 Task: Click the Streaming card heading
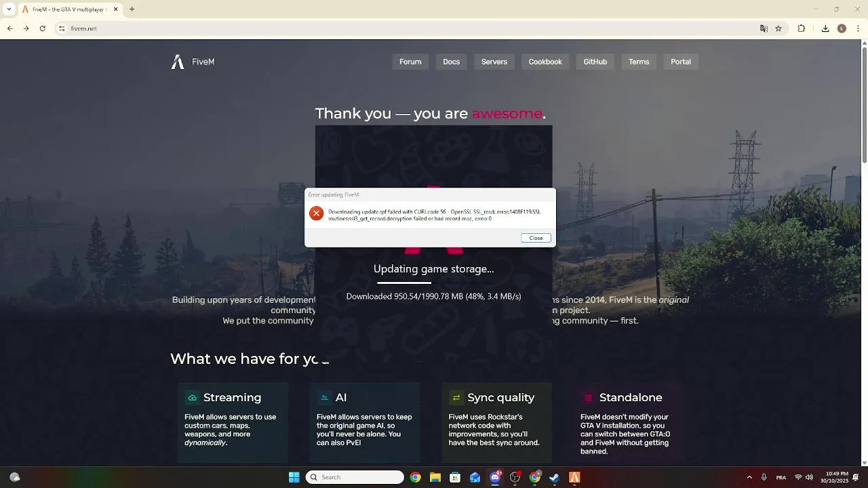click(232, 398)
